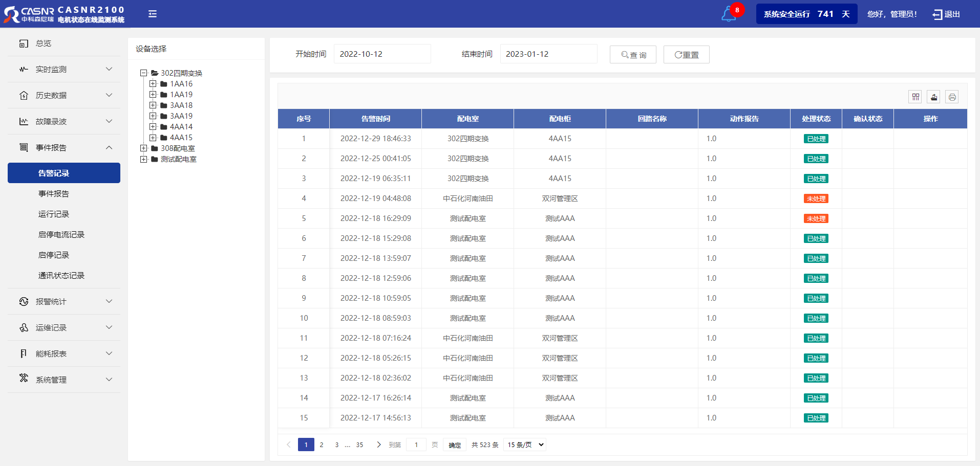Click the 开始时间 date field
This screenshot has height=466, width=980.
382,54
